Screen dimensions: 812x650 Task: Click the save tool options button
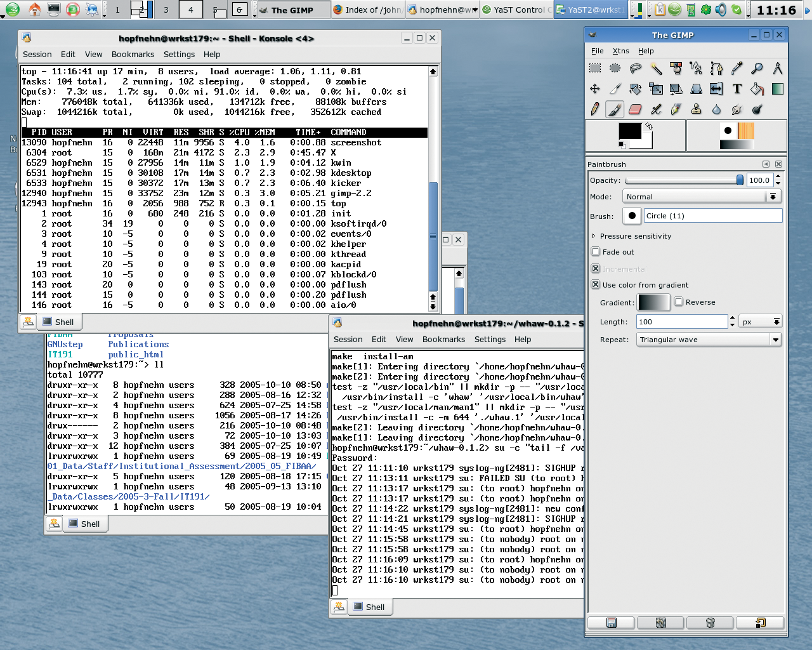coord(612,623)
